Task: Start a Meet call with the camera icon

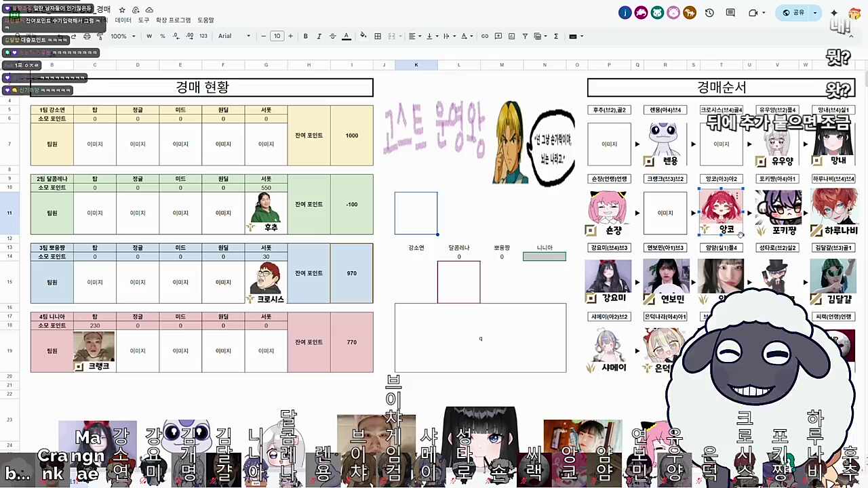Action: (x=753, y=13)
